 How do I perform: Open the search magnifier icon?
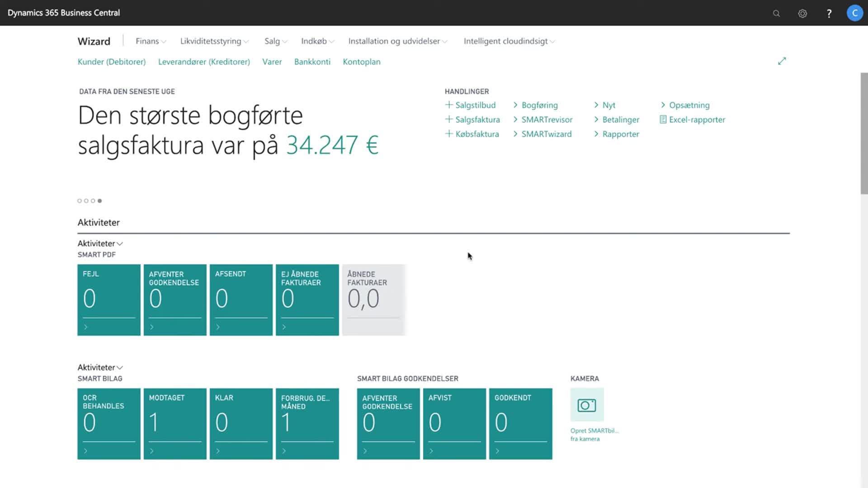776,14
